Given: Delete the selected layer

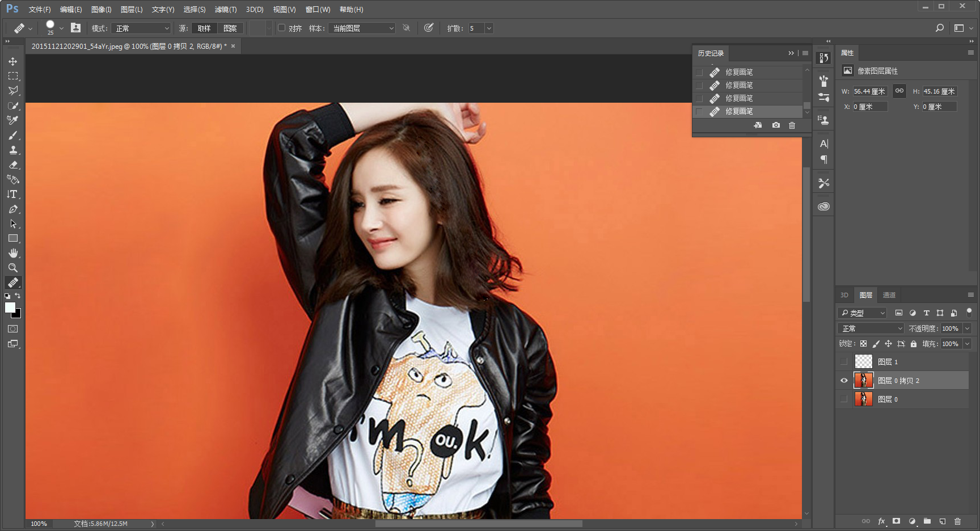Looking at the screenshot, I should (x=957, y=521).
